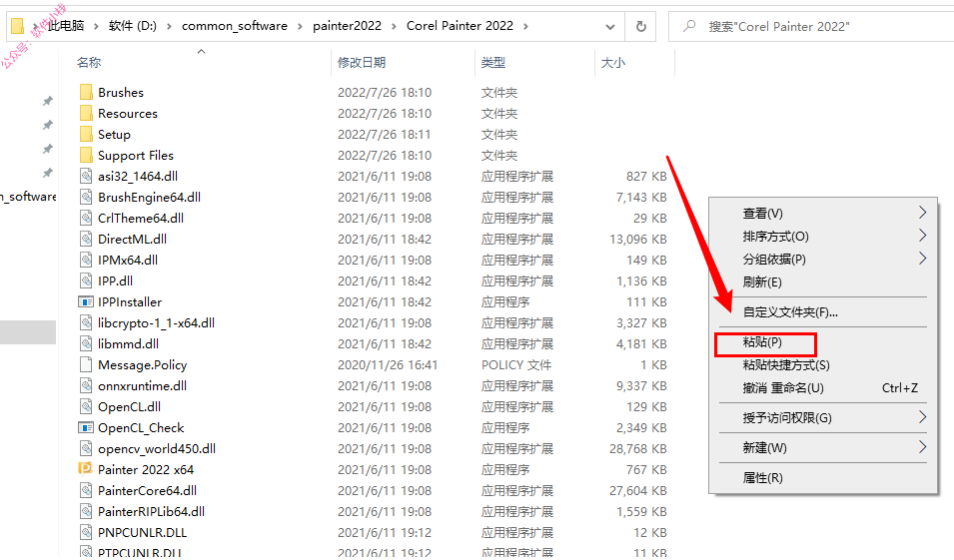Viewport: 954px width, 560px height.
Task: Select the libmmd.dll file icon
Action: coord(86,344)
